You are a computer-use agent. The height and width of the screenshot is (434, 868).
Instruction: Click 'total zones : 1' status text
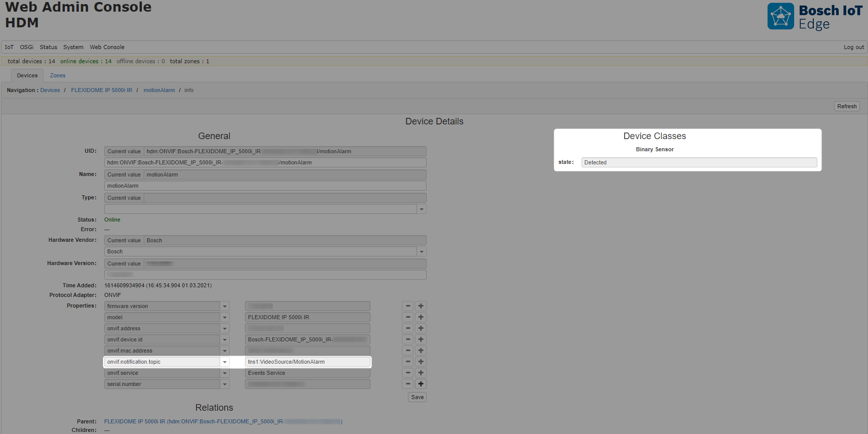point(189,61)
